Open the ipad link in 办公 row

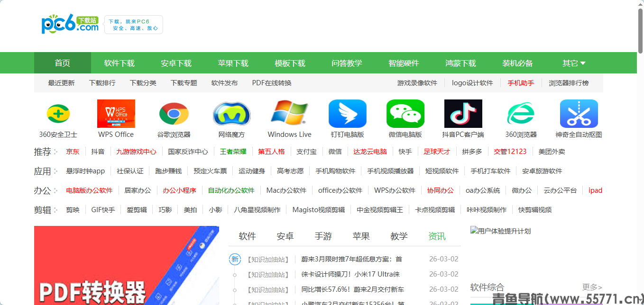pyautogui.click(x=596, y=190)
